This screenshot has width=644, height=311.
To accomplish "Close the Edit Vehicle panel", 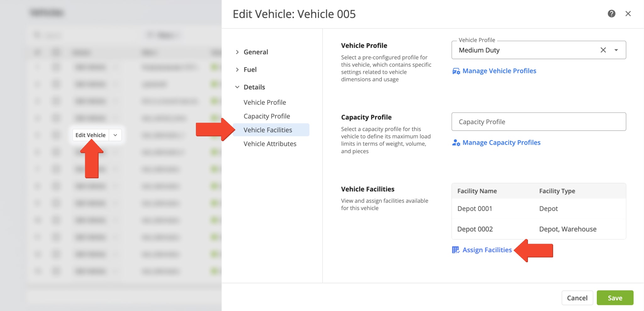I will point(628,14).
